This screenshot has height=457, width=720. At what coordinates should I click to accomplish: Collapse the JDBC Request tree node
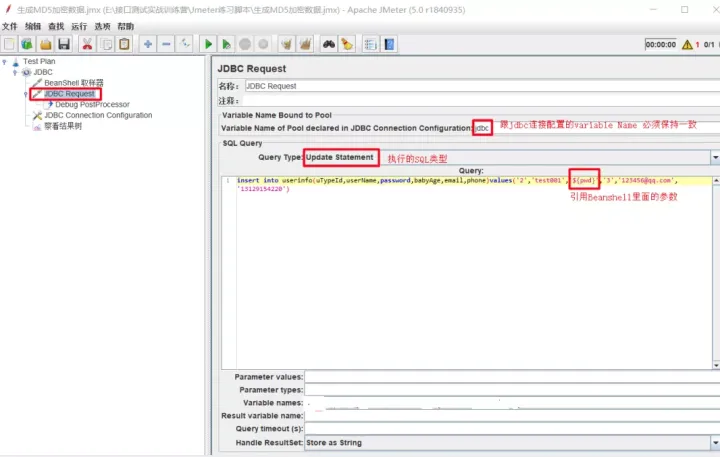pyautogui.click(x=26, y=94)
